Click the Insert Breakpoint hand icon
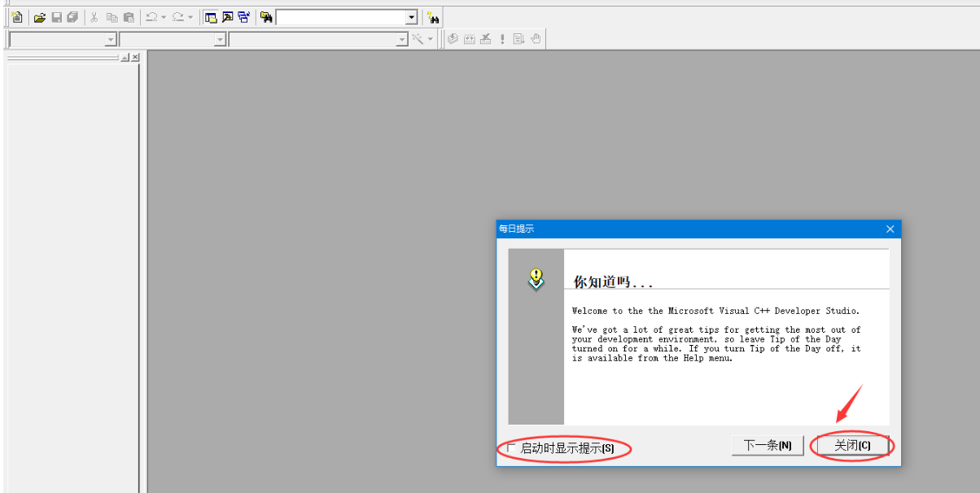 (x=536, y=39)
